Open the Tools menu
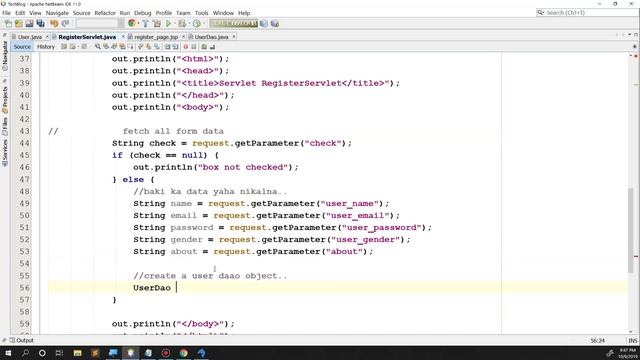 pyautogui.click(x=202, y=13)
